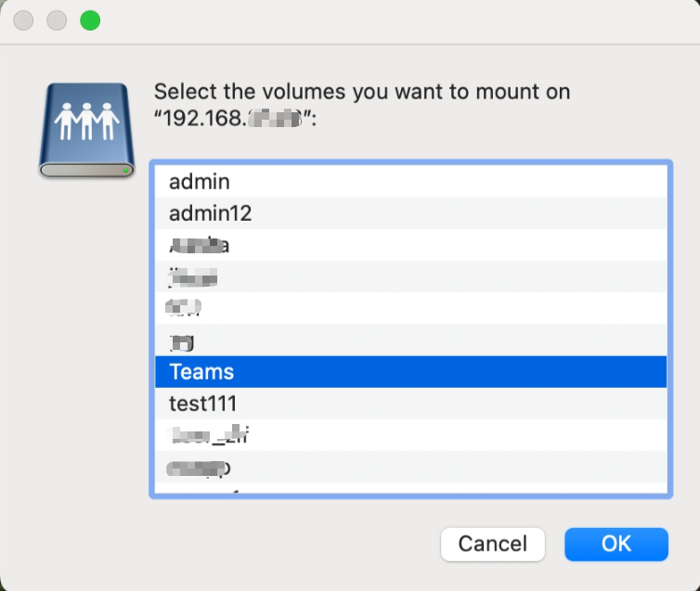Pick the blurred volume two rows below test111
Image resolution: width=700 pixels, height=591 pixels.
point(199,467)
